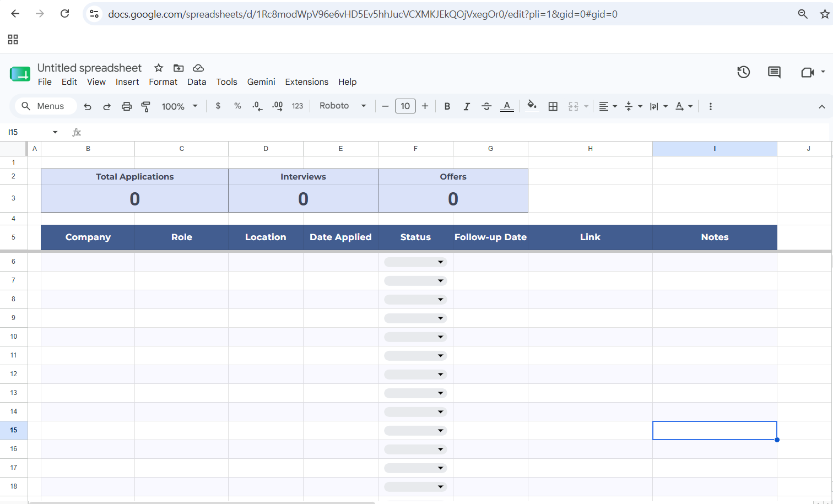Redo the last action

coord(107,106)
